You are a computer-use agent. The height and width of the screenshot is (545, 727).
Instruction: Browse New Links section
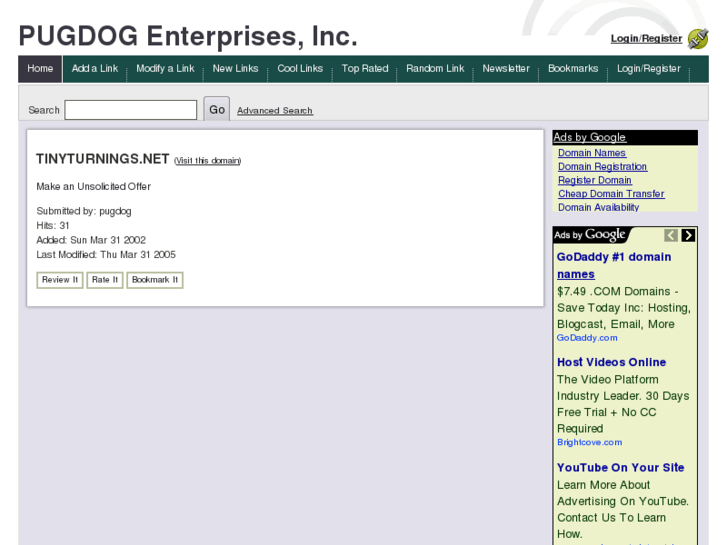pyautogui.click(x=235, y=69)
